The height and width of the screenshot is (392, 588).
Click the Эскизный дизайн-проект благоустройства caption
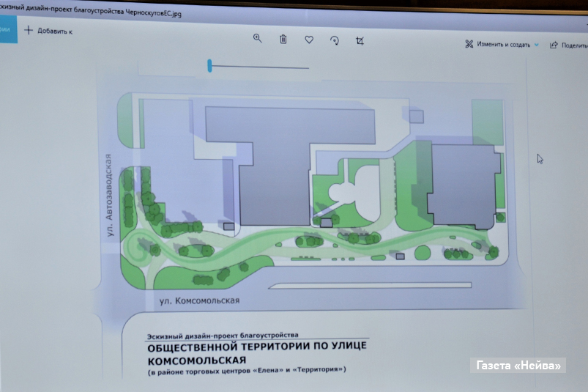pyautogui.click(x=223, y=336)
